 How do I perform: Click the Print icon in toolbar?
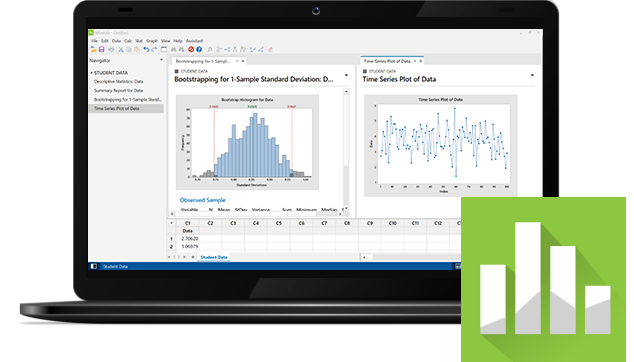111,49
